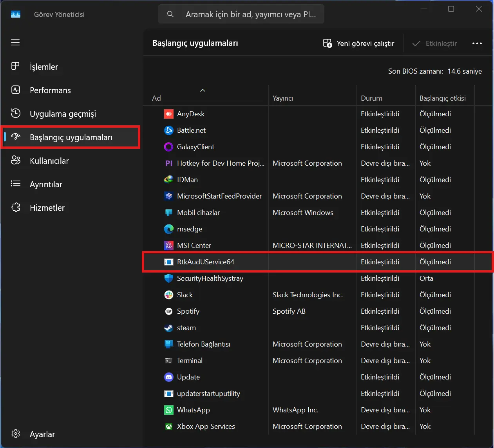
Task: Open the hamburger navigation menu
Action: [15, 42]
